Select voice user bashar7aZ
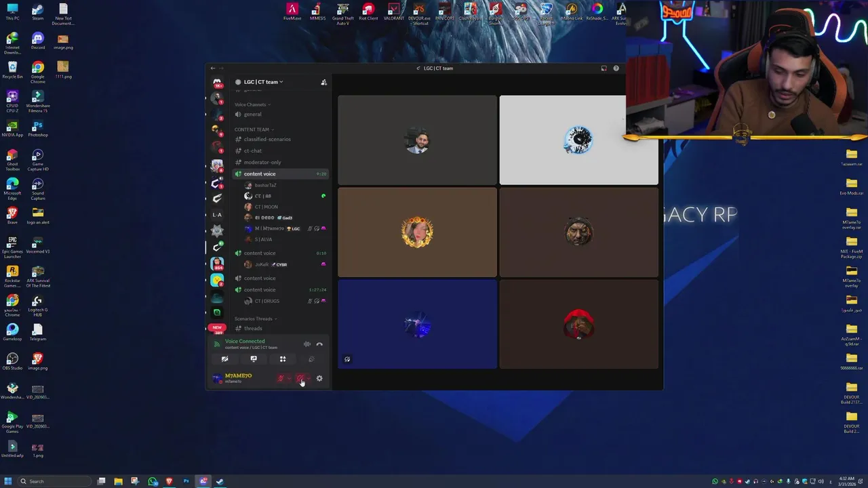The width and height of the screenshot is (868, 488). coord(285,185)
